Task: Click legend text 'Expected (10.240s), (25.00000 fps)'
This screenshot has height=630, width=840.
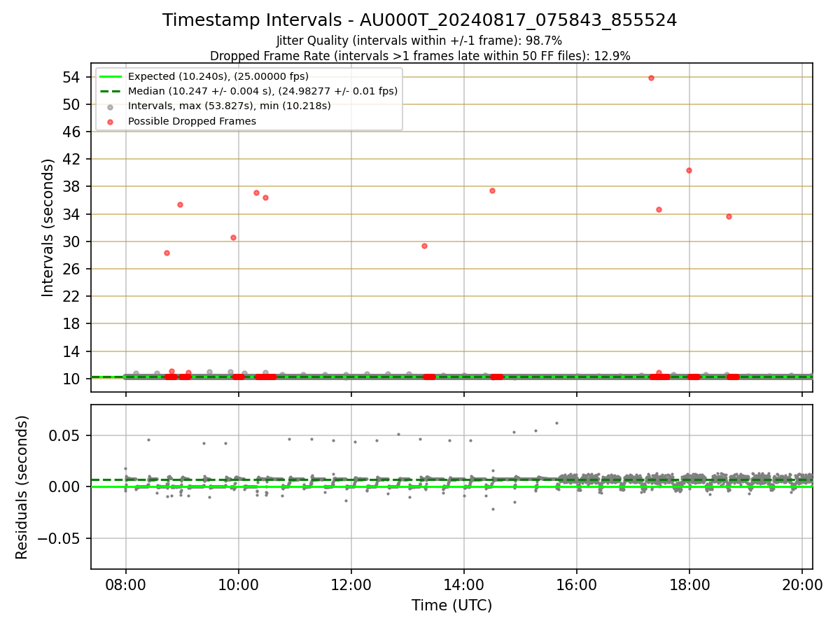Action: pos(218,76)
